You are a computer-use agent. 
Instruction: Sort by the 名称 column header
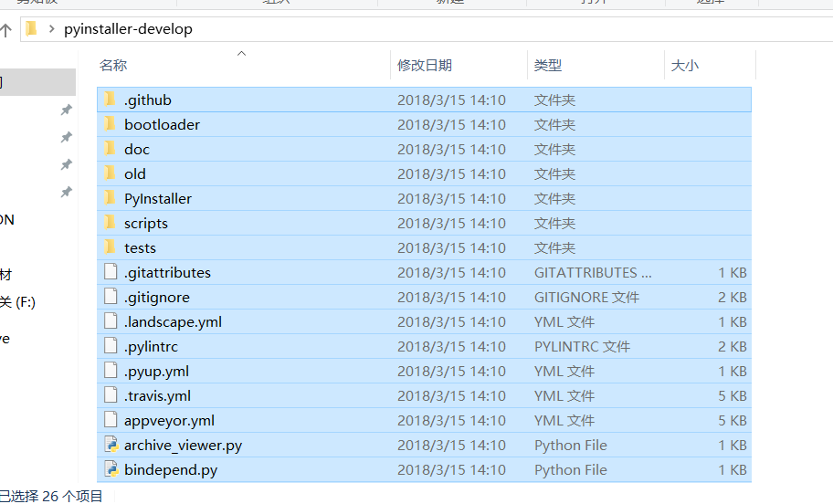tap(113, 66)
